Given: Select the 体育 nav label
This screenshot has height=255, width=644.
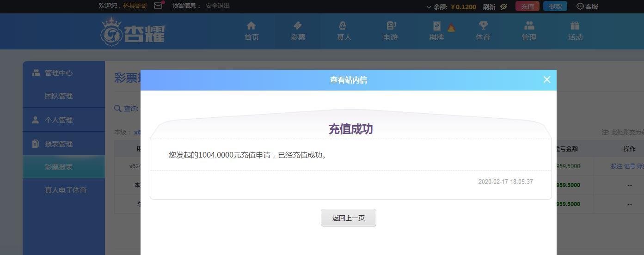Looking at the screenshot, I should point(483,37).
